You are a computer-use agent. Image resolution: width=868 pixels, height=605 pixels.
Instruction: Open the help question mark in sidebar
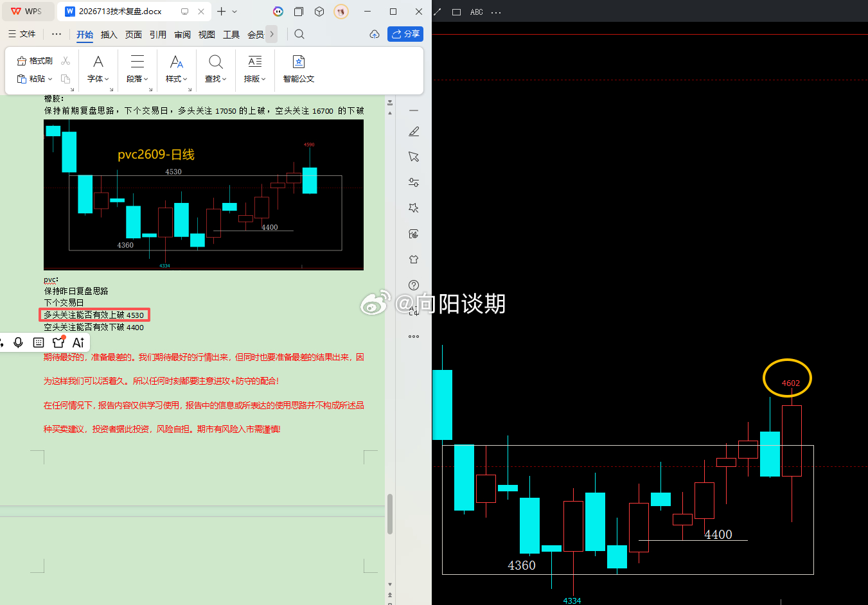414,285
